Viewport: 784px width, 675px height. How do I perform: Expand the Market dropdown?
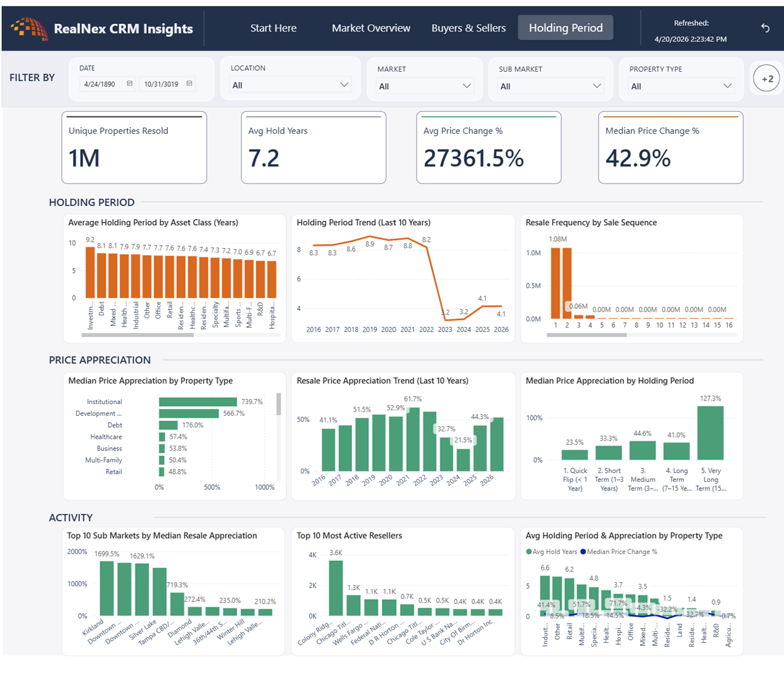(425, 86)
